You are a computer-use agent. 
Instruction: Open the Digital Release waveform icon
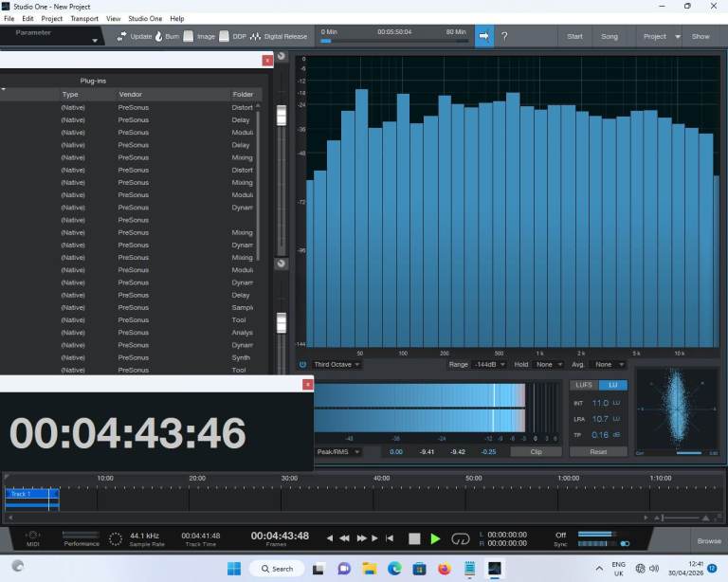pyautogui.click(x=255, y=36)
